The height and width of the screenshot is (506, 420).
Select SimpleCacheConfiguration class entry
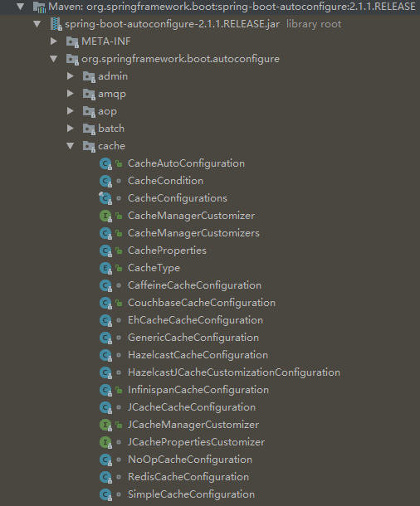point(191,494)
